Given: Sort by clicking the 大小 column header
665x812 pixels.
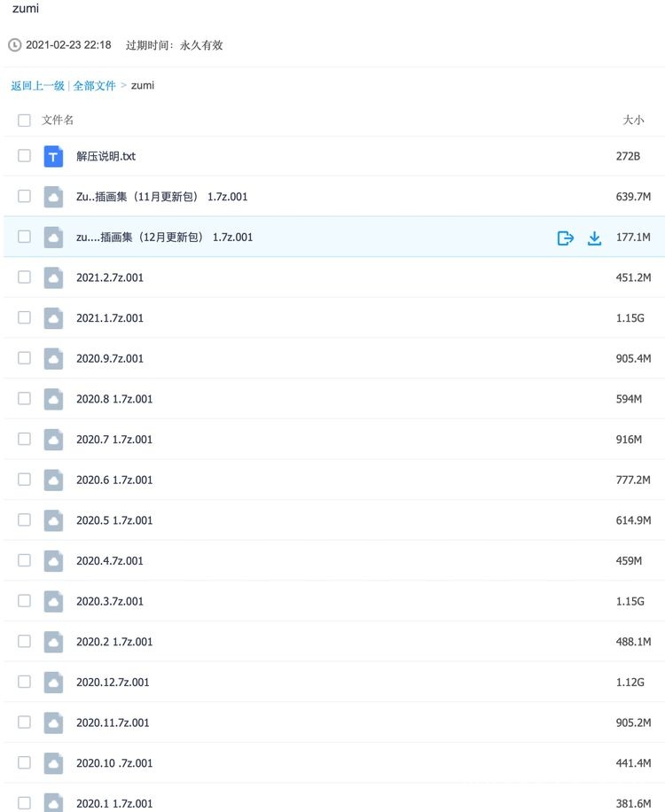Looking at the screenshot, I should pos(633,121).
